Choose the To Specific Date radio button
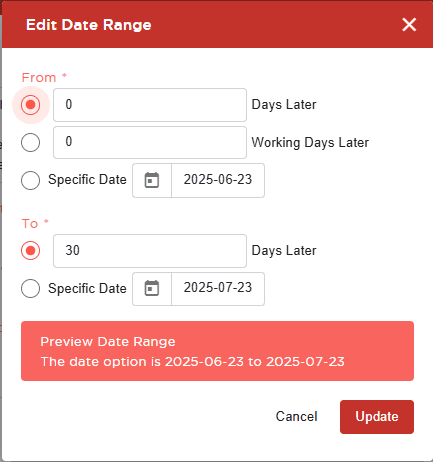The image size is (433, 462). 31,288
